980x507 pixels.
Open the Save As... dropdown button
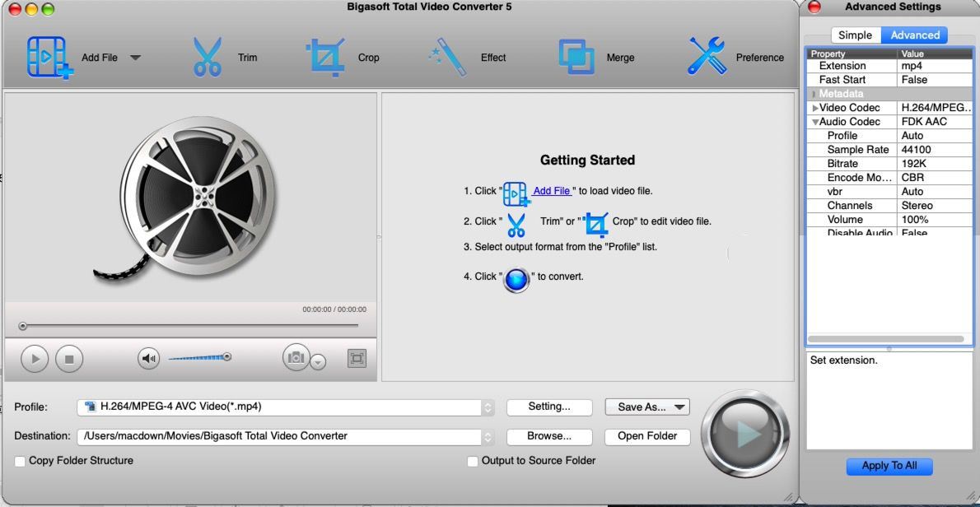point(647,407)
